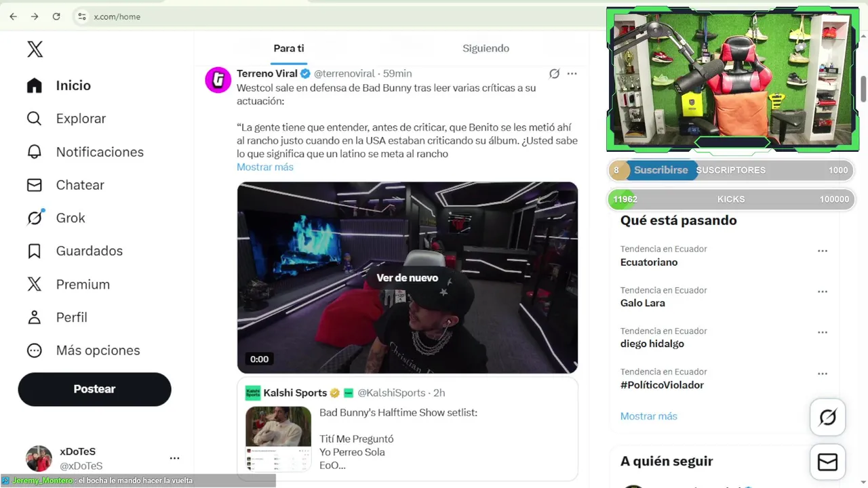Viewport: 868px width, 488px height.
Task: Click the browser back arrow
Action: pyautogui.click(x=13, y=16)
